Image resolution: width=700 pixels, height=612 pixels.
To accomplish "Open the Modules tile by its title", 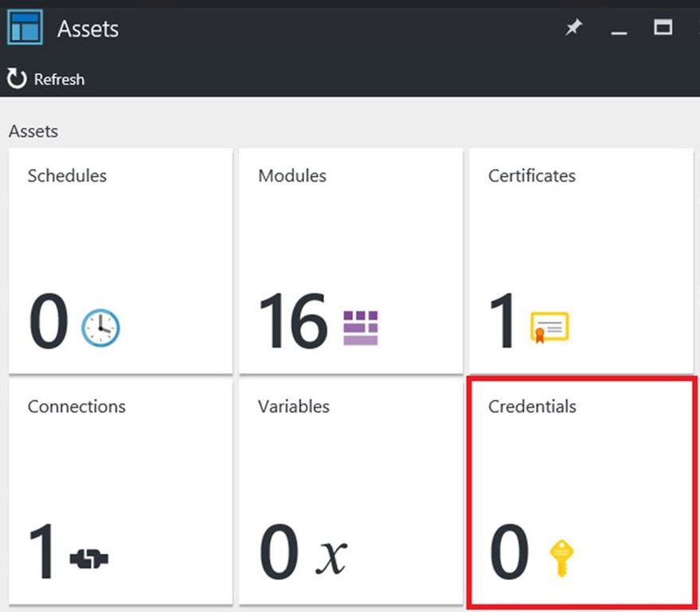I will click(x=292, y=175).
